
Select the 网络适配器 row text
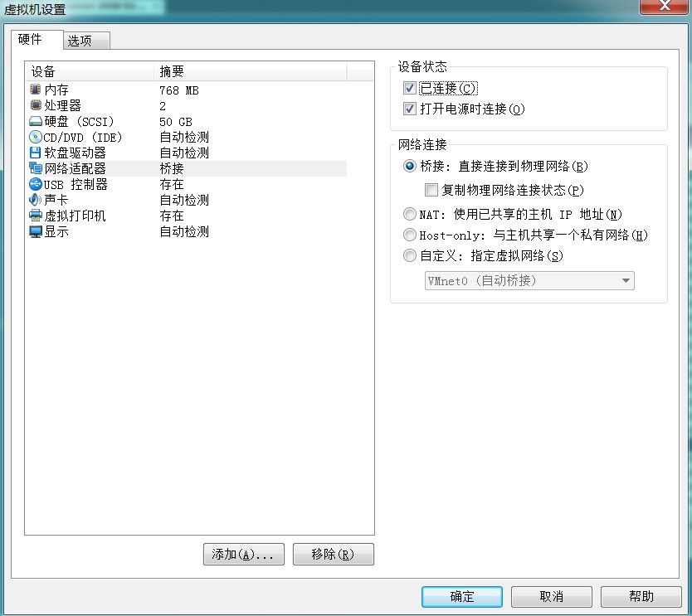click(x=75, y=169)
